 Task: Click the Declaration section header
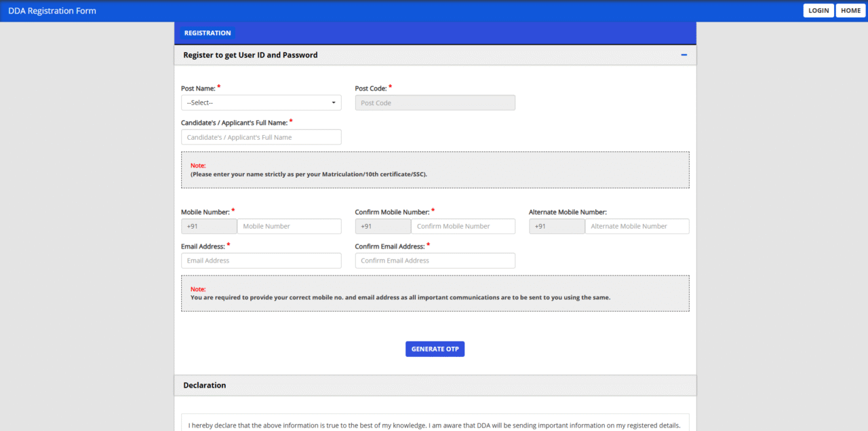tap(205, 385)
